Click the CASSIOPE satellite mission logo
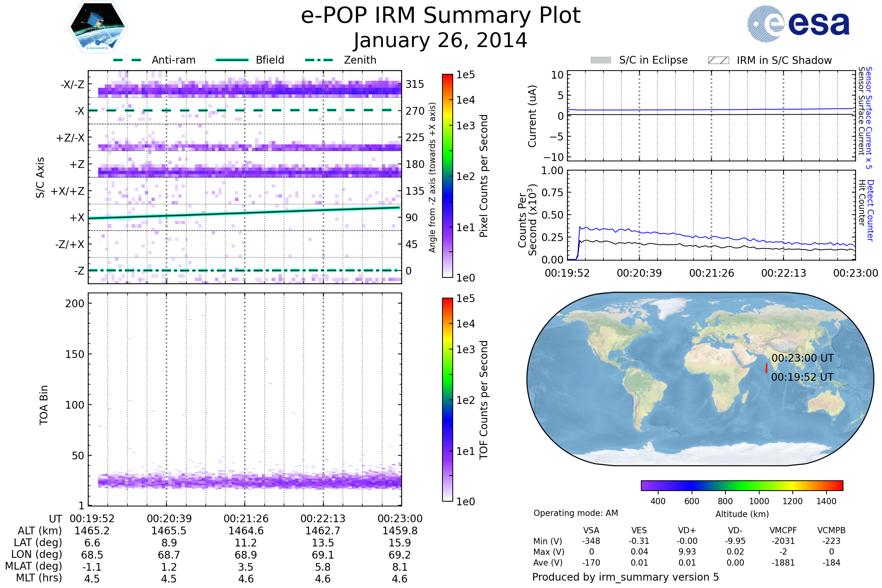 point(97,27)
